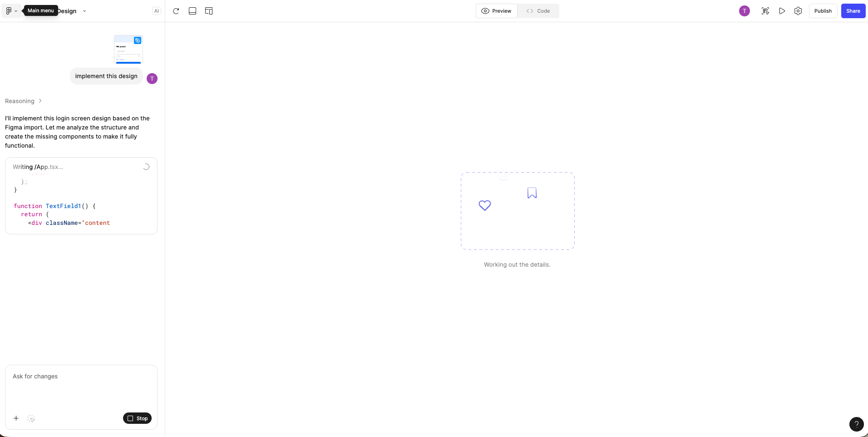Refresh the preview with the reload icon

point(176,11)
